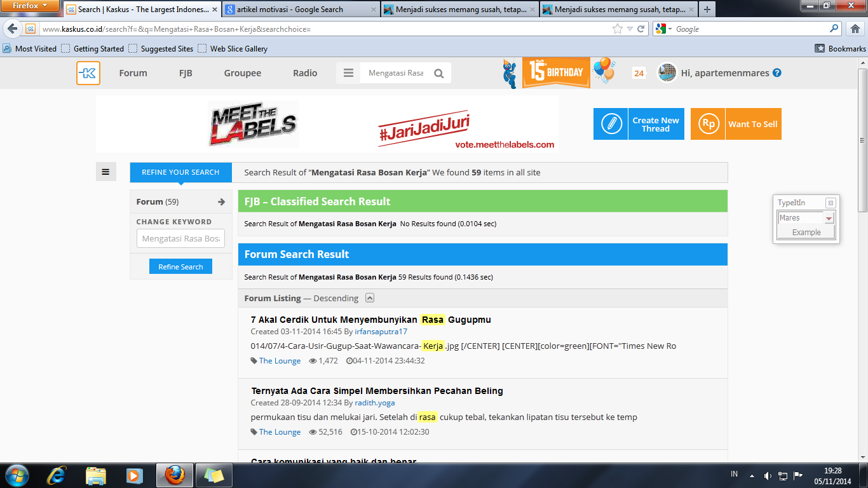Click the arrow next to Forum (59)
Image resolution: width=868 pixels, height=488 pixels.
(221, 201)
